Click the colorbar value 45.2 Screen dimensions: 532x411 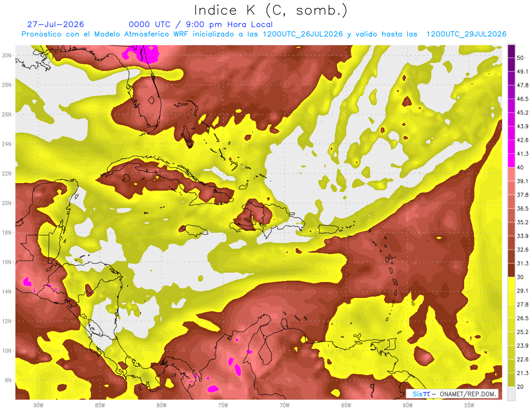[523, 112]
